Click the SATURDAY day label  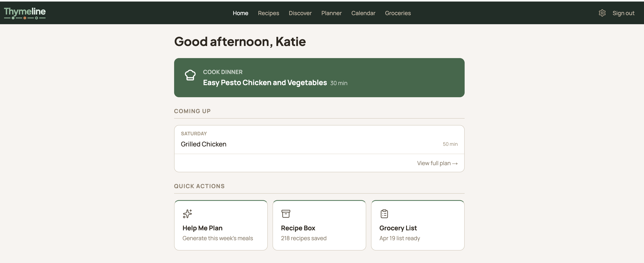[194, 134]
